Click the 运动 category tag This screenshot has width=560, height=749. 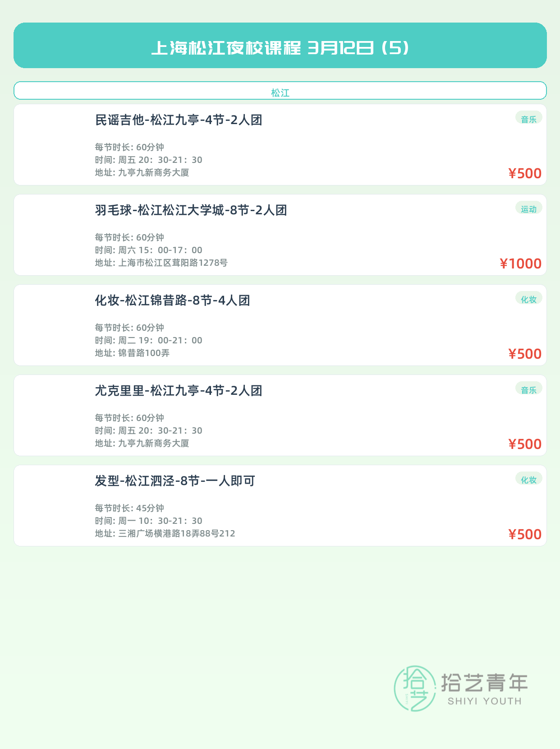528,209
